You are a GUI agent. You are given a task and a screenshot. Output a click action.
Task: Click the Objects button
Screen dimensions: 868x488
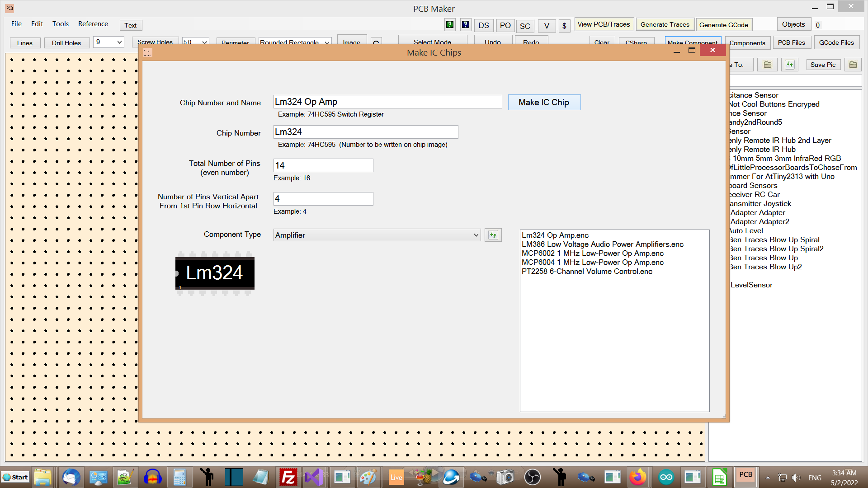pyautogui.click(x=793, y=24)
